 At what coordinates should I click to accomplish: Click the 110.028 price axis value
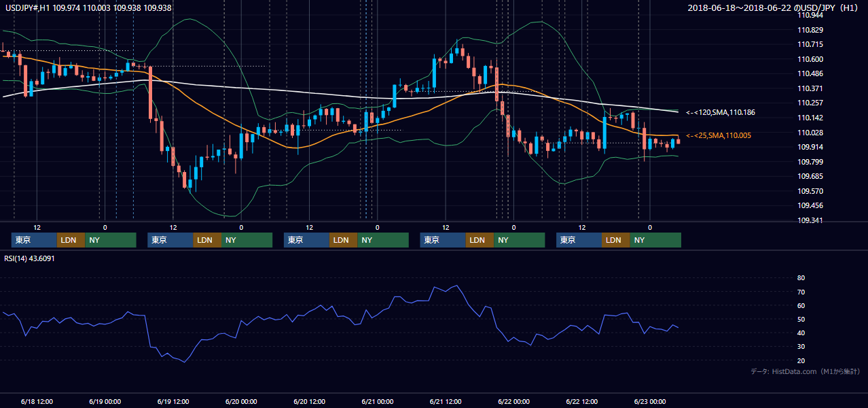810,133
